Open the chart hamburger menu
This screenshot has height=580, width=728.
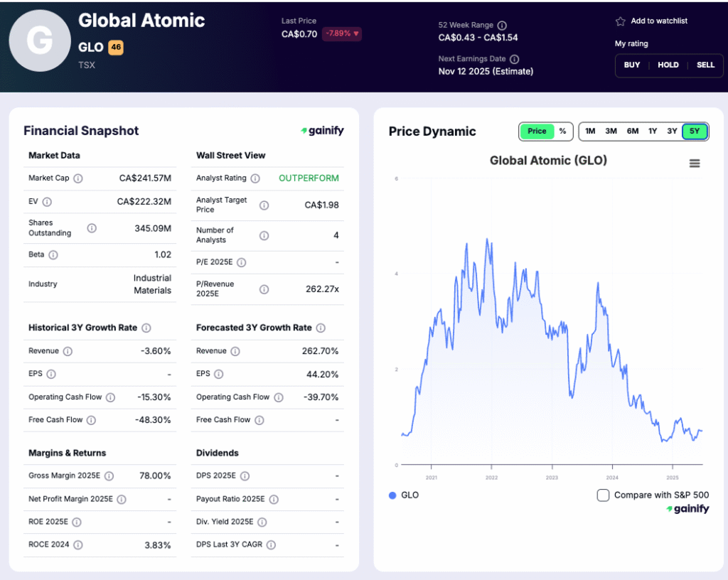695,163
